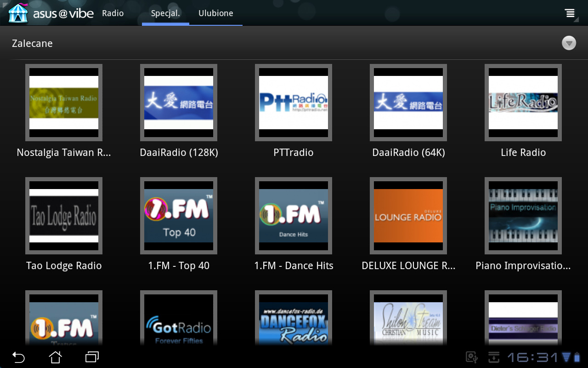The image size is (588, 368).
Task: Open the Nostalgia Taiwan Radio station thumbnail
Action: 64,103
